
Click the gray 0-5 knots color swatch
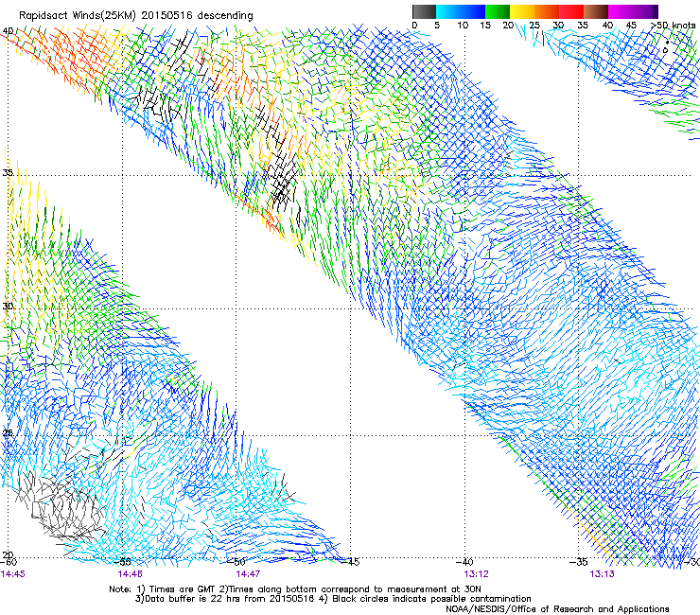(424, 11)
